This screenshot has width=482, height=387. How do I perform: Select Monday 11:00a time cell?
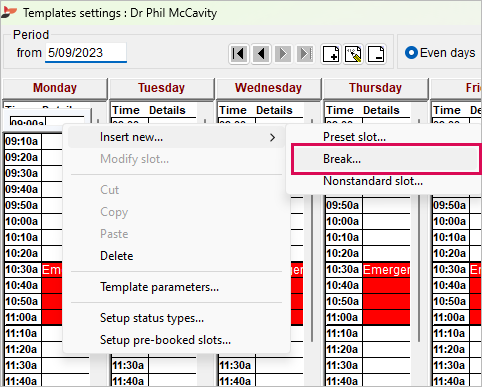(22, 317)
